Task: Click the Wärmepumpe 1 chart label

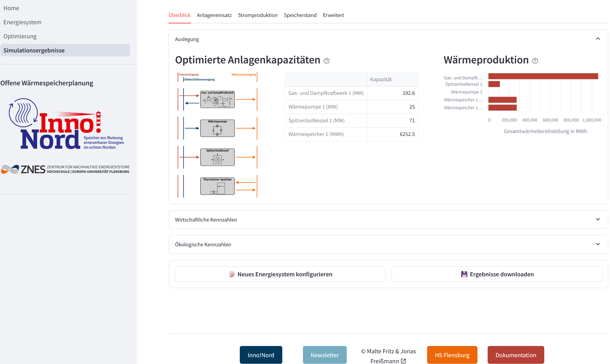Action: click(467, 92)
